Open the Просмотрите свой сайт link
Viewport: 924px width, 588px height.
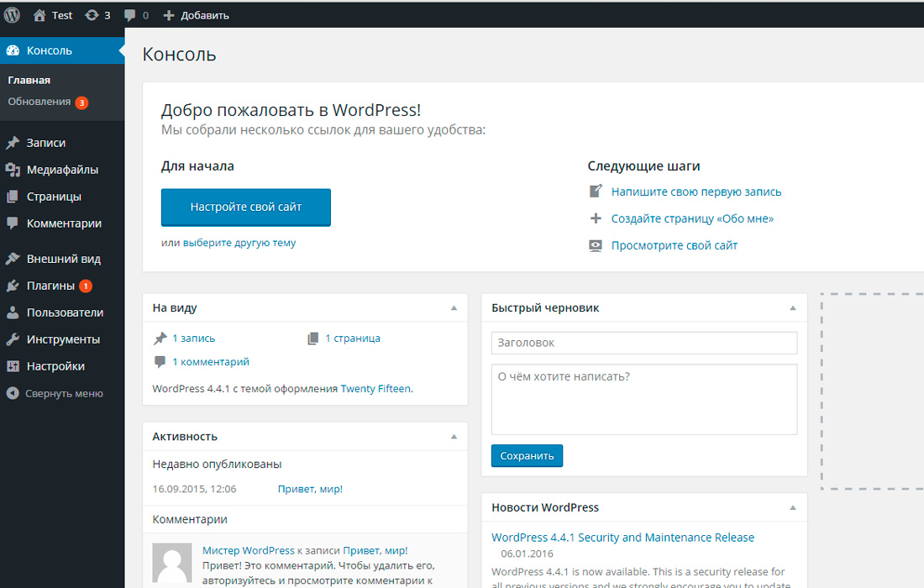(x=675, y=245)
